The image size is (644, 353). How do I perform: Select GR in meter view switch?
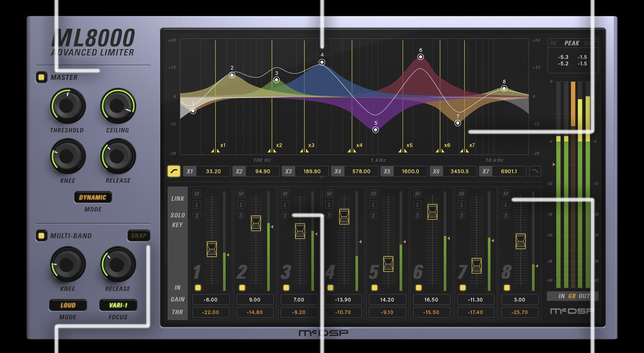coord(572,296)
